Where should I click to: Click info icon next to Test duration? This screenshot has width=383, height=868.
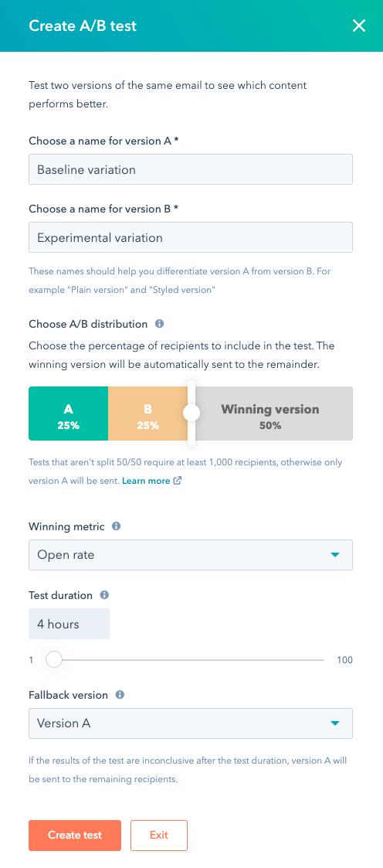(104, 595)
